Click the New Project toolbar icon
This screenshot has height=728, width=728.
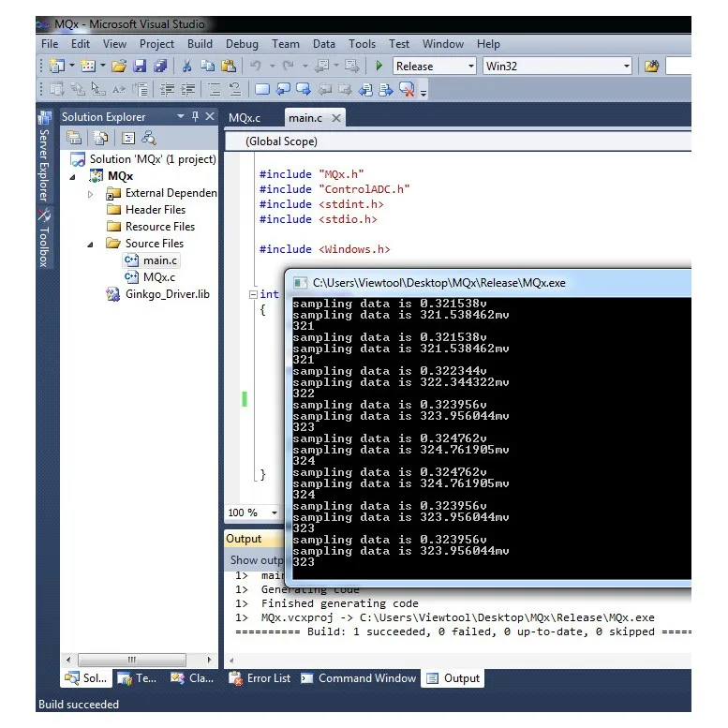pos(56,66)
